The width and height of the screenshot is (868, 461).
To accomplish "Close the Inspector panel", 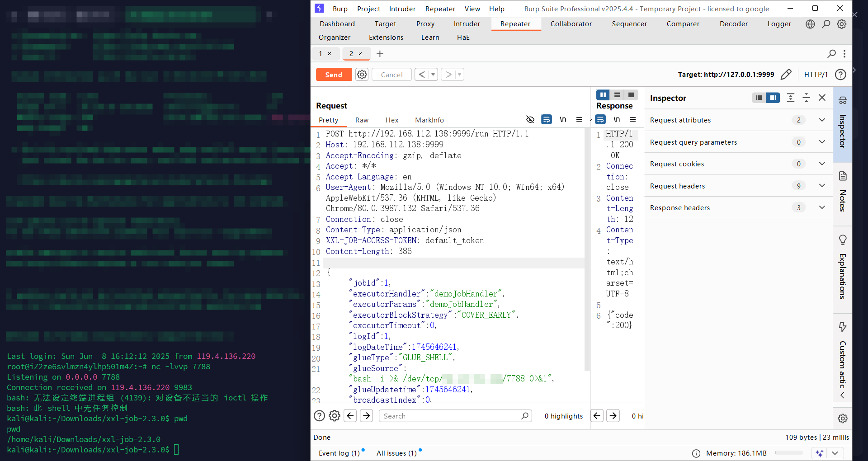I will 822,98.
